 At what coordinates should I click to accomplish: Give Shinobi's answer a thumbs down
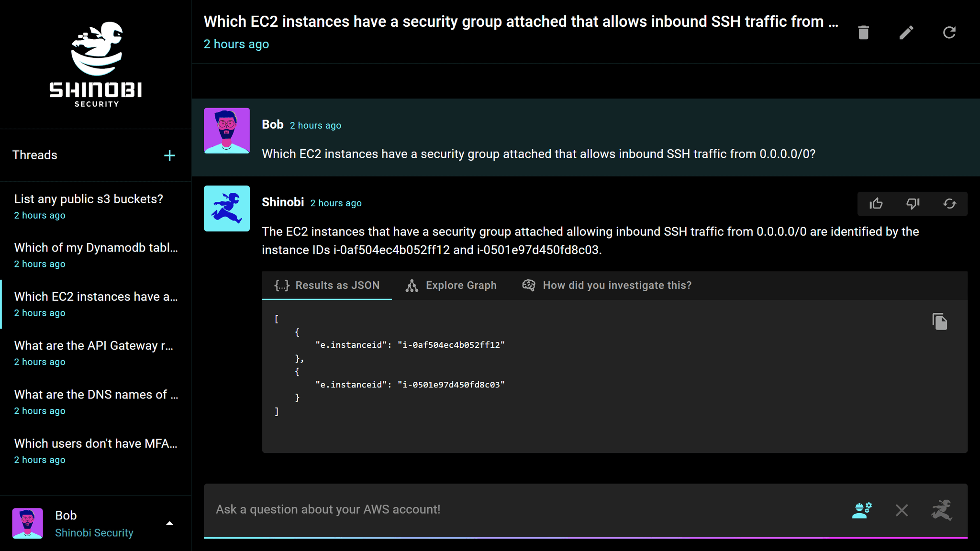tap(913, 204)
